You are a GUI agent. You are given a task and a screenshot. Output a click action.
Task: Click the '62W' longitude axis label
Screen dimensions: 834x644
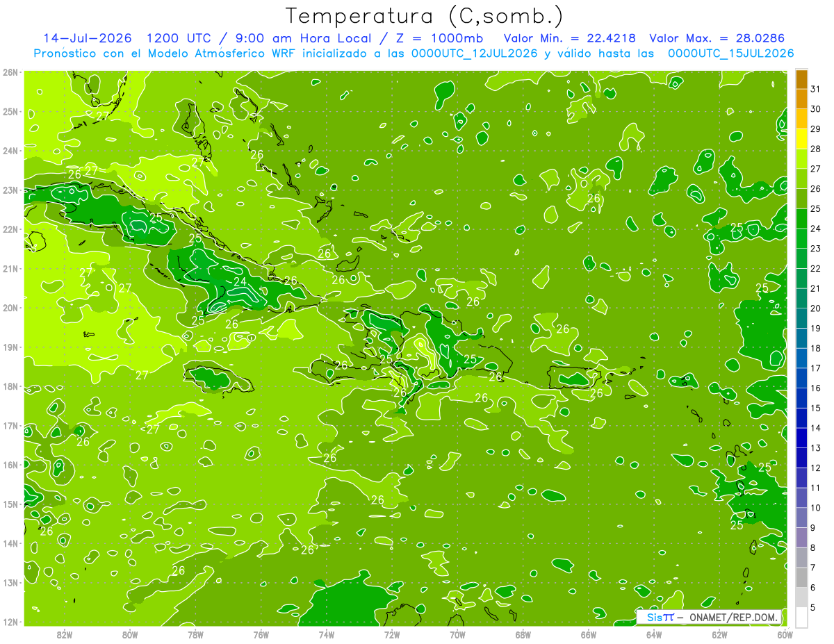click(x=719, y=634)
